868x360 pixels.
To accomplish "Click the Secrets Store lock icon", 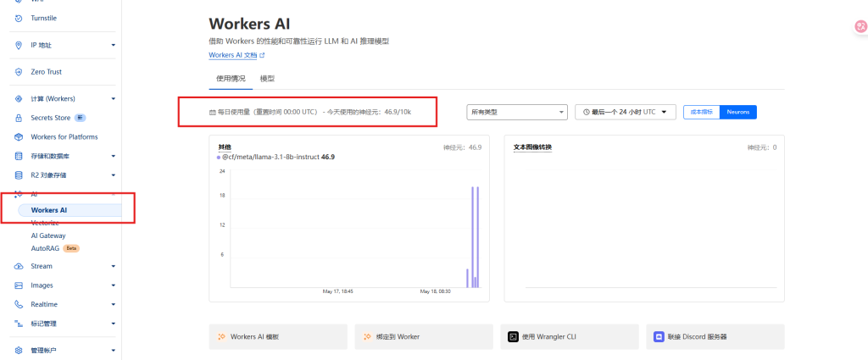I will [19, 118].
